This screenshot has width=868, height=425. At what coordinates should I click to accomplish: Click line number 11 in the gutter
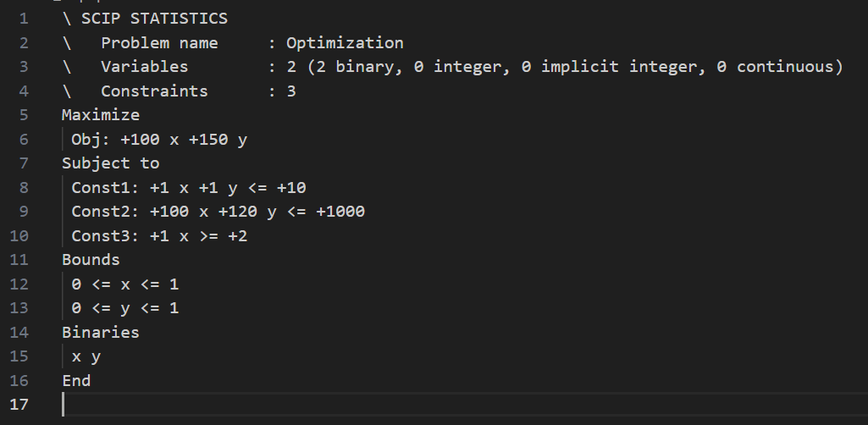[x=19, y=260]
